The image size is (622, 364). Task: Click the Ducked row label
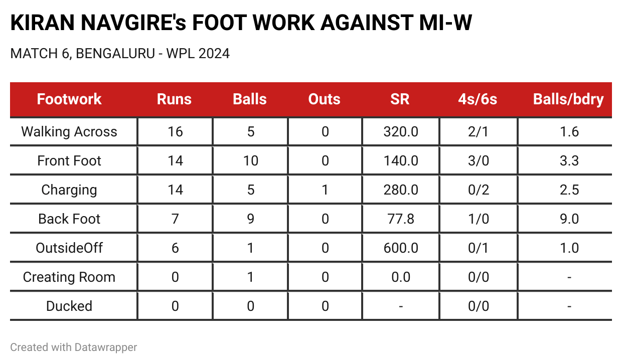[69, 306]
